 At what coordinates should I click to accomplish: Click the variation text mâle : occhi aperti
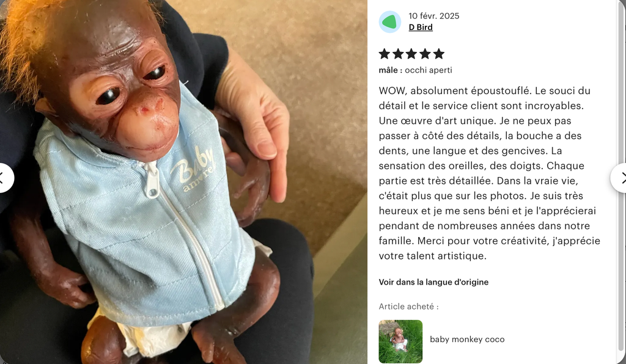pos(415,70)
